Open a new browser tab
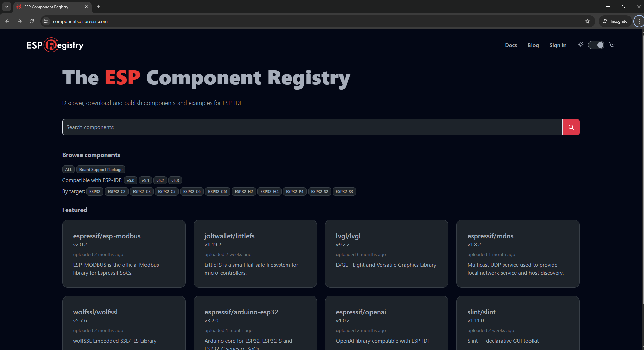This screenshot has height=350, width=644. tap(98, 7)
